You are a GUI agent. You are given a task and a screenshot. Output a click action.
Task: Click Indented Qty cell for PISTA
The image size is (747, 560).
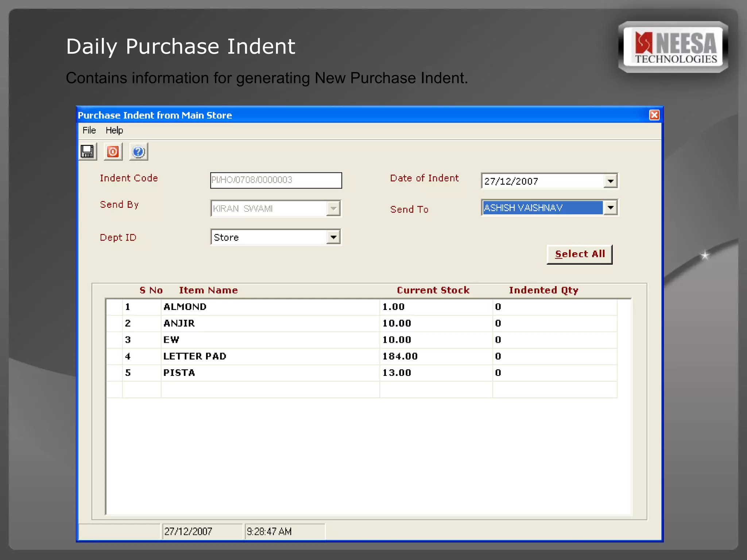click(555, 373)
